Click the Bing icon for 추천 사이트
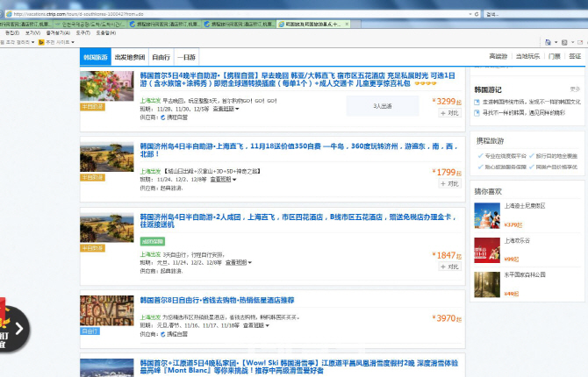This screenshot has height=377, width=588. (x=41, y=42)
